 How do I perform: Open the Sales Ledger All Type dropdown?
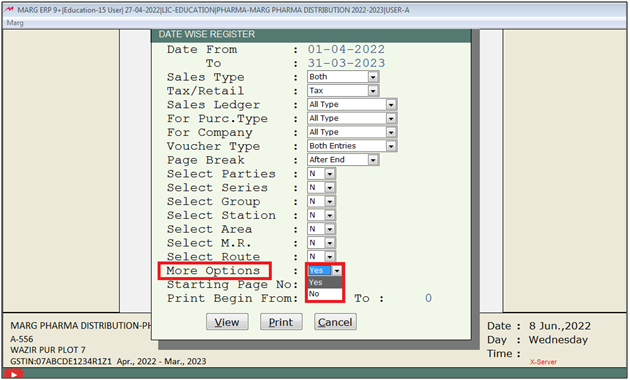pyautogui.click(x=352, y=104)
